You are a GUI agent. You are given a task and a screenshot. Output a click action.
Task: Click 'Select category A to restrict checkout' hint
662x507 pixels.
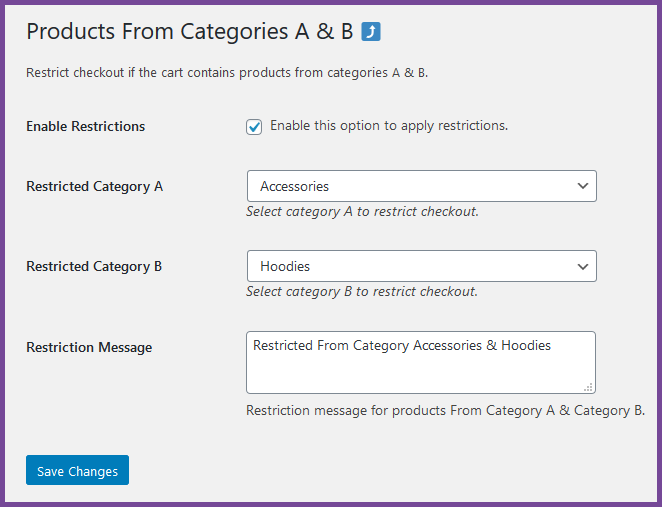pos(362,212)
